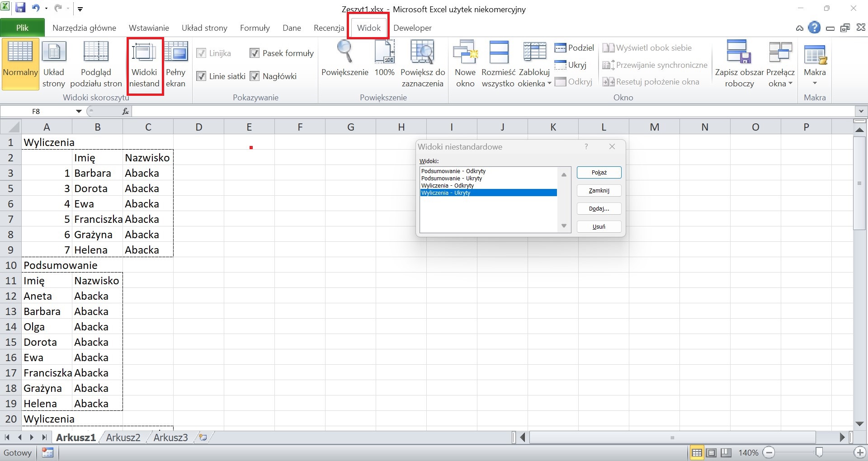Open Układ strony page layout view

[x=54, y=64]
